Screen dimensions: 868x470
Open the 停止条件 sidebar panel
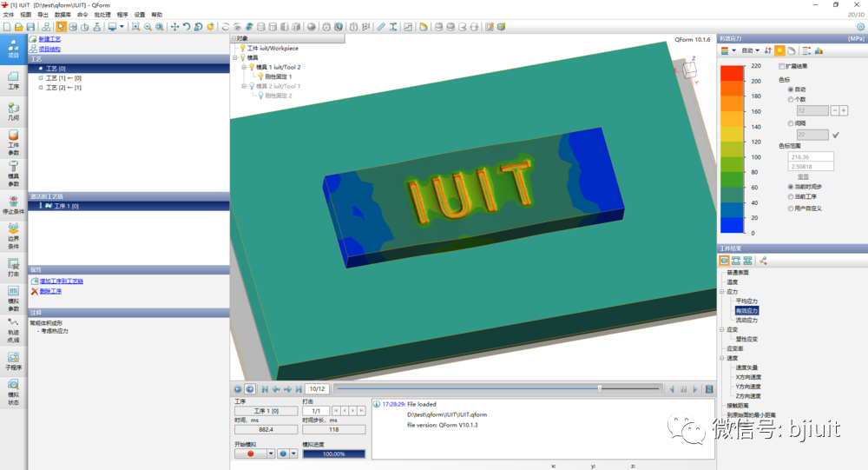click(x=13, y=205)
